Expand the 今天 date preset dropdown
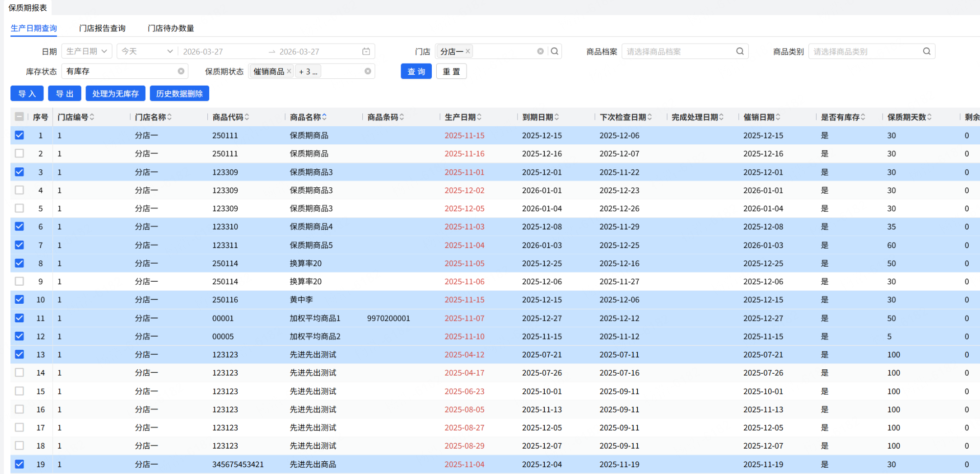 [x=147, y=51]
